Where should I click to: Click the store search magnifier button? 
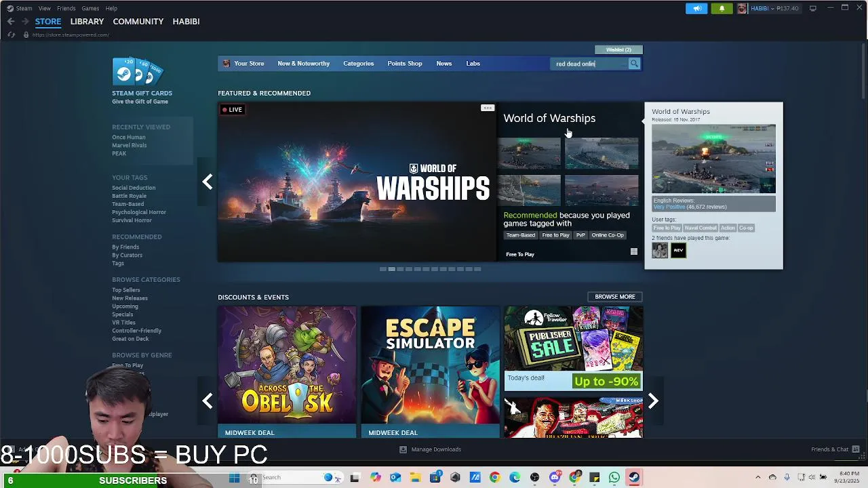click(634, 64)
